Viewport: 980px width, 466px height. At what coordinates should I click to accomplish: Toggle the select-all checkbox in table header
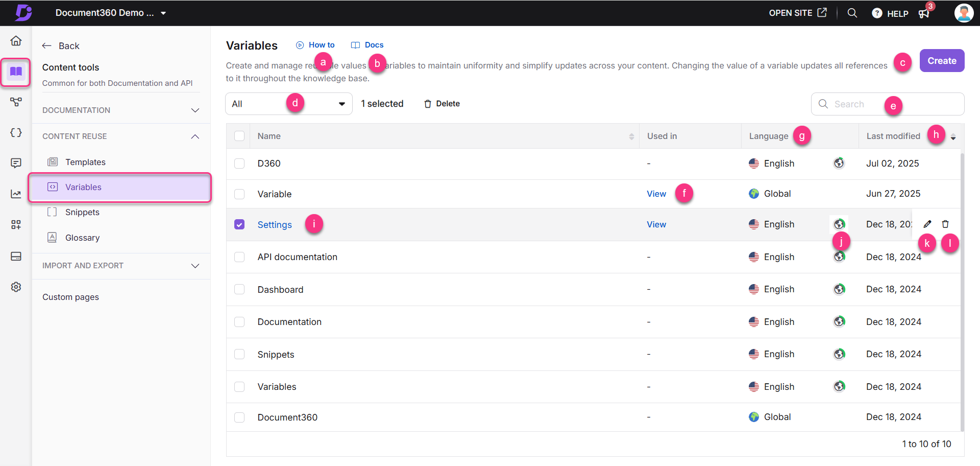239,136
